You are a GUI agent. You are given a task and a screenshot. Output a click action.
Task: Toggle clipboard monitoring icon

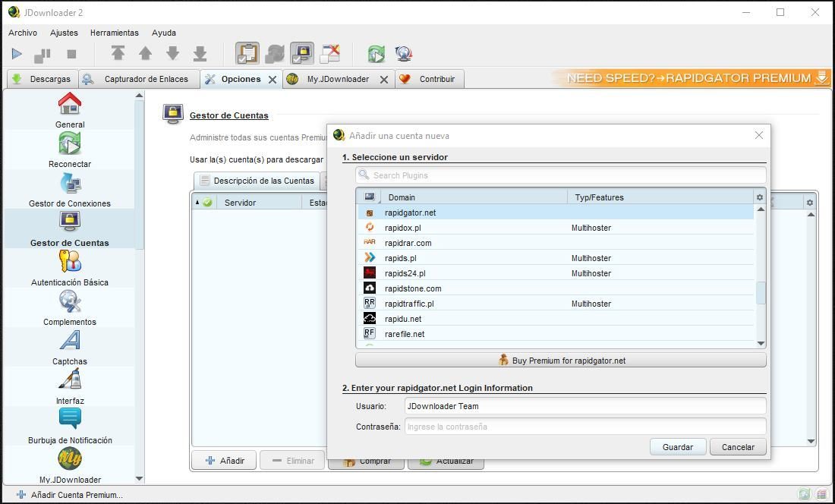click(x=247, y=53)
